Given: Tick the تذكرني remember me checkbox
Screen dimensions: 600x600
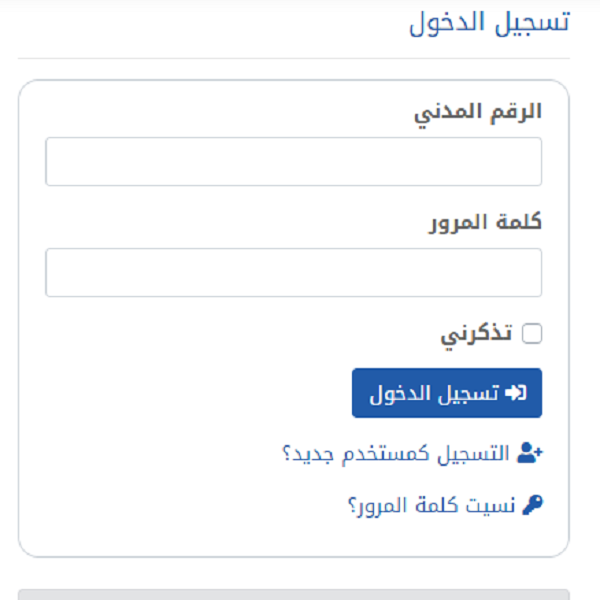Looking at the screenshot, I should 532,333.
